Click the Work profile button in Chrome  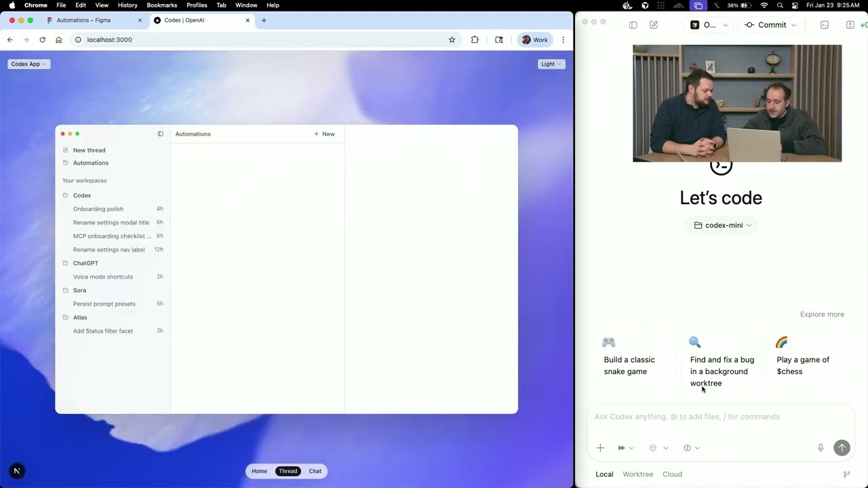click(535, 40)
